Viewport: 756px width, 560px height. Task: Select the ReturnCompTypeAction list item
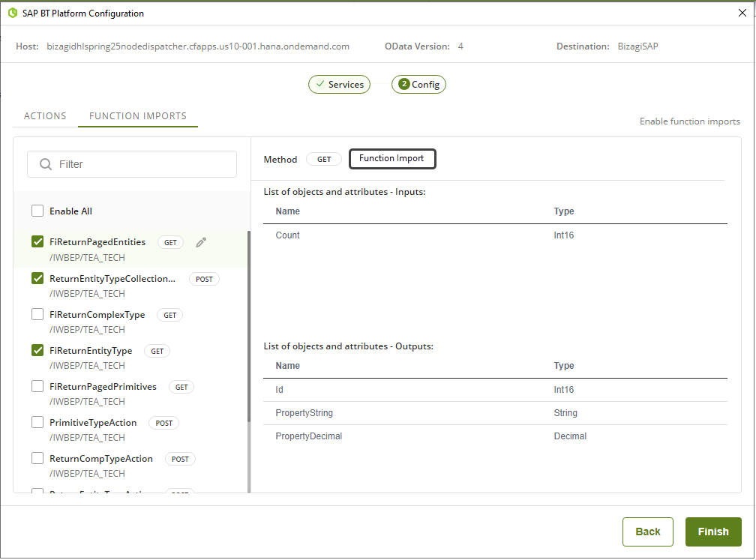point(101,459)
